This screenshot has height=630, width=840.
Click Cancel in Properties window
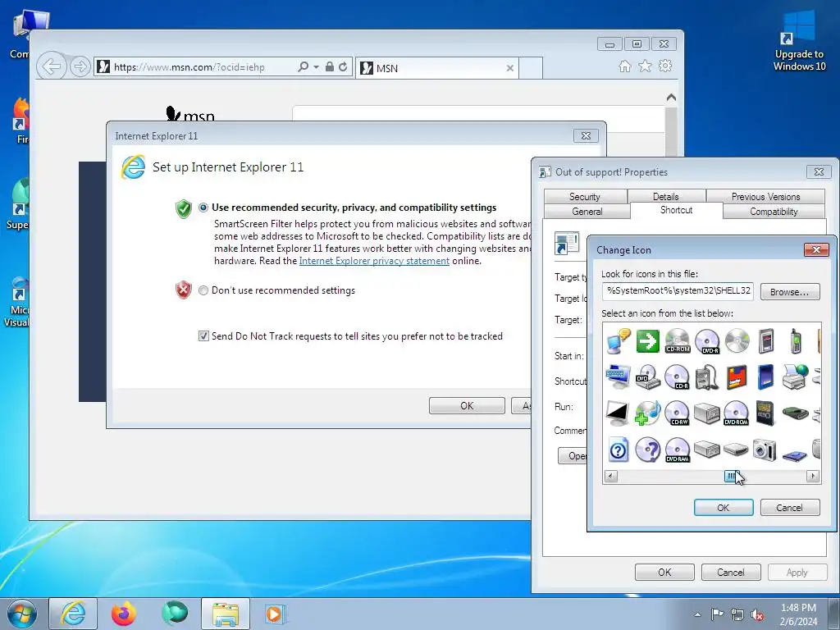point(731,572)
